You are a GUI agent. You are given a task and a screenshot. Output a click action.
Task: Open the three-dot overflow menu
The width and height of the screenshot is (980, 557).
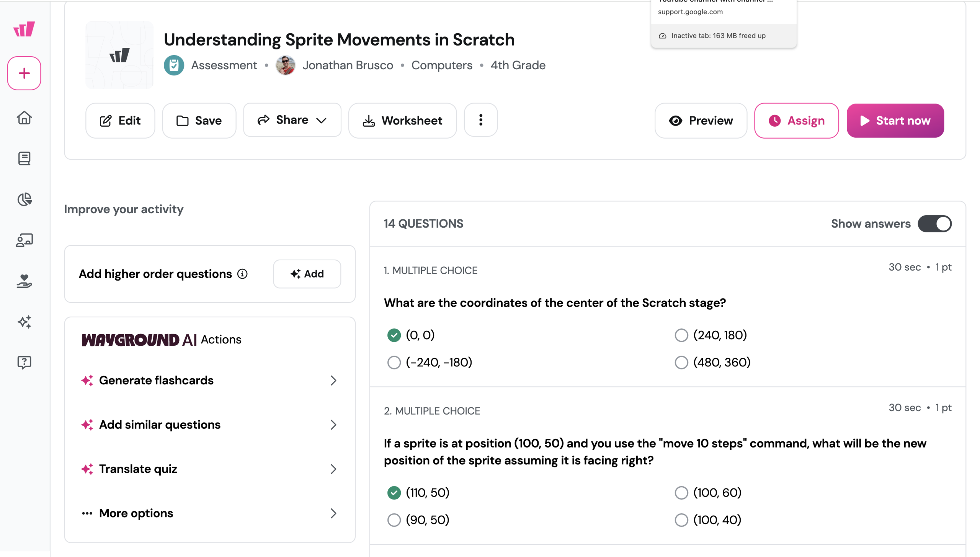[480, 120]
